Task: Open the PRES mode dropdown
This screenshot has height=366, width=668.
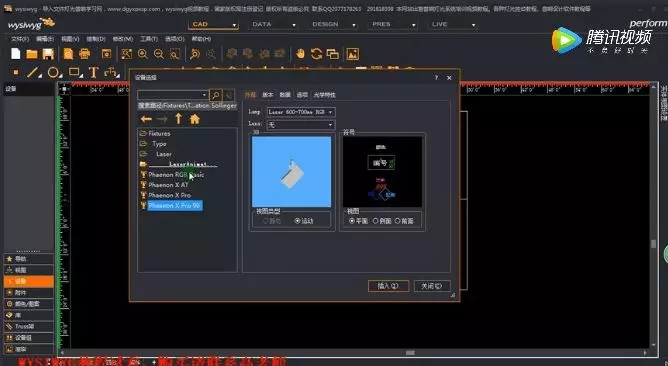Action: coord(393,25)
